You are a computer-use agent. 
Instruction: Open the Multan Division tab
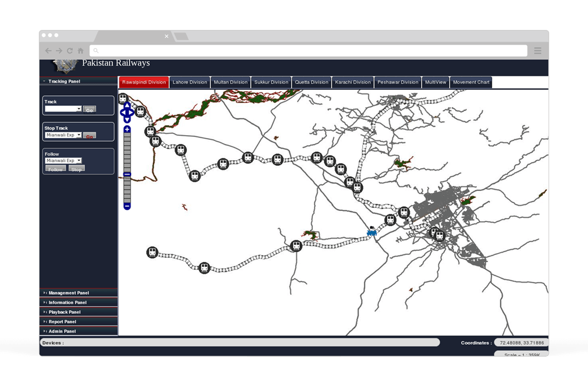[230, 82]
